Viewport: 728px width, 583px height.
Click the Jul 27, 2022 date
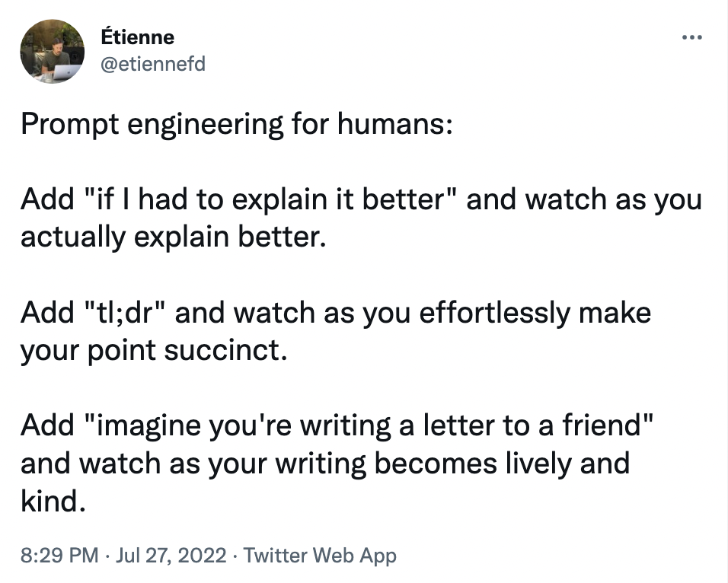(x=172, y=555)
